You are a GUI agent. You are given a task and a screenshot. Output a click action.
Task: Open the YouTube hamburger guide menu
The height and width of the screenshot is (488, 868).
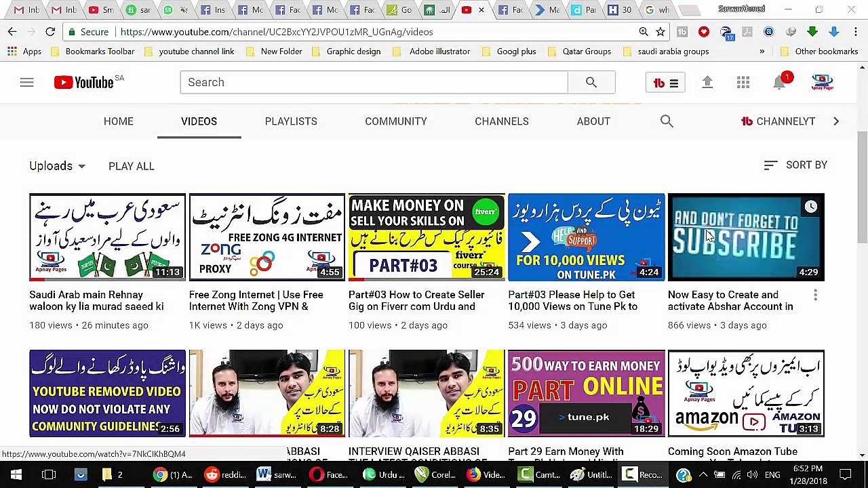click(x=26, y=83)
